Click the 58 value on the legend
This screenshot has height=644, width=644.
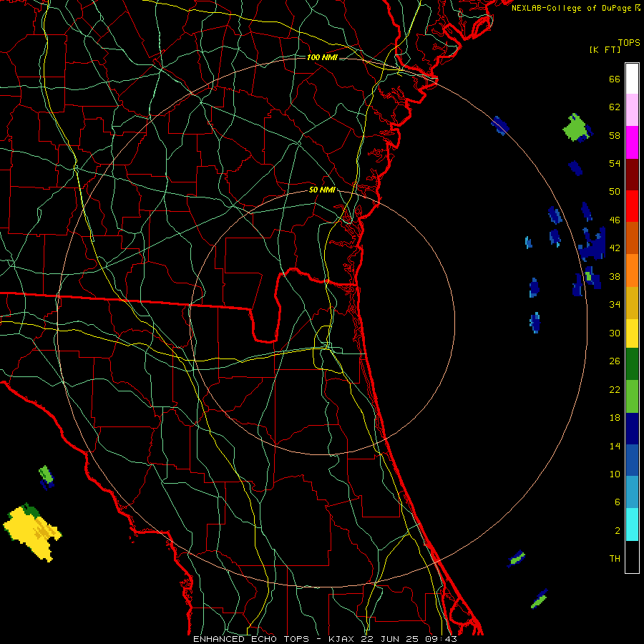615,135
